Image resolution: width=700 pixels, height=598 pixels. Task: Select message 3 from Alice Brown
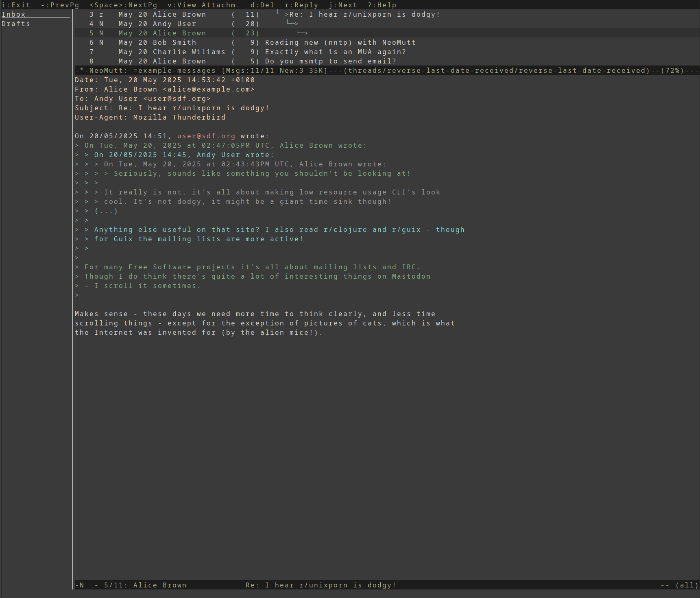[x=179, y=14]
